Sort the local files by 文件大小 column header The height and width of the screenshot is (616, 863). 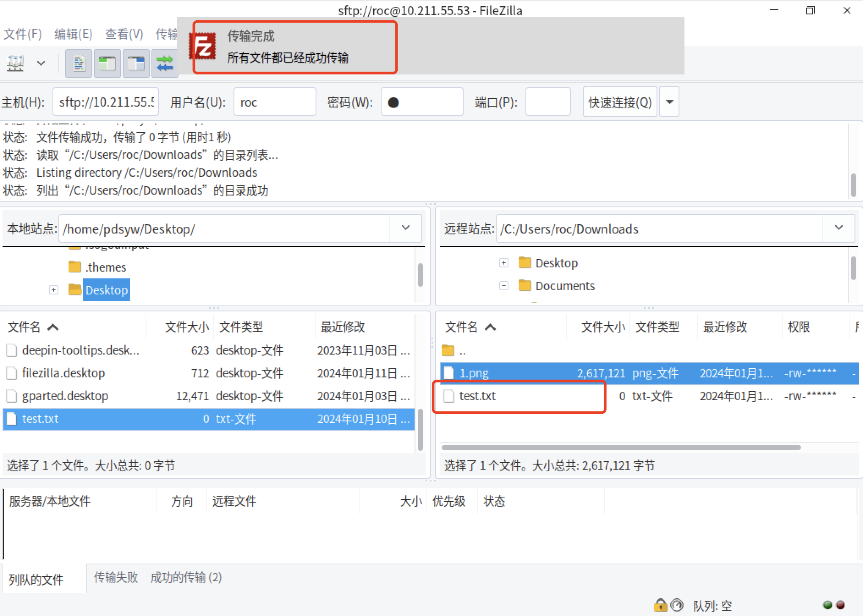187,327
